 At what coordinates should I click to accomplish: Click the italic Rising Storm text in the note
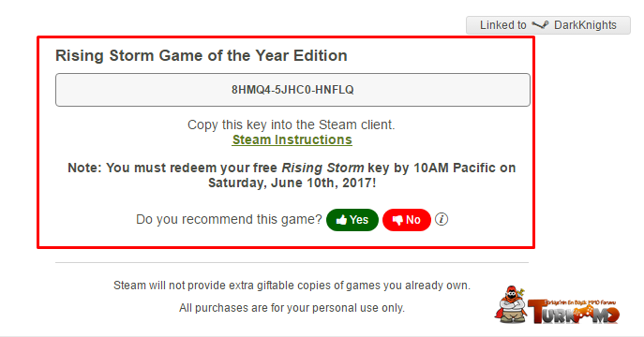coord(322,168)
